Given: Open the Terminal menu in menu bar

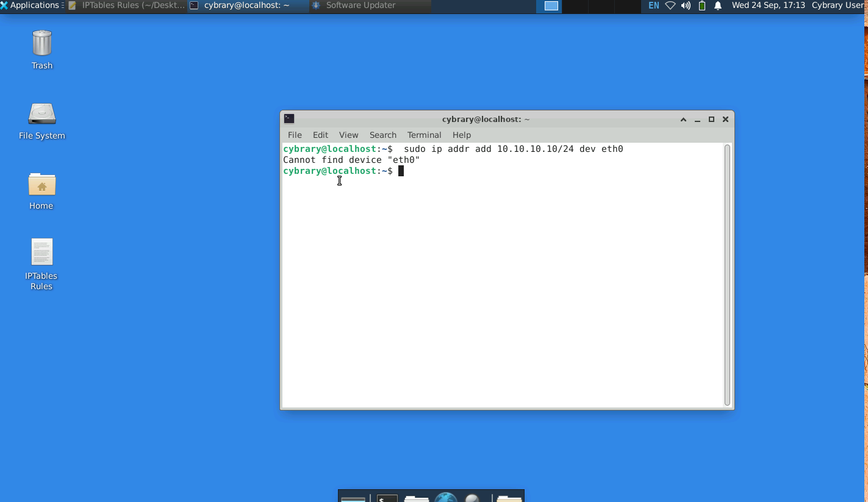Looking at the screenshot, I should [424, 135].
